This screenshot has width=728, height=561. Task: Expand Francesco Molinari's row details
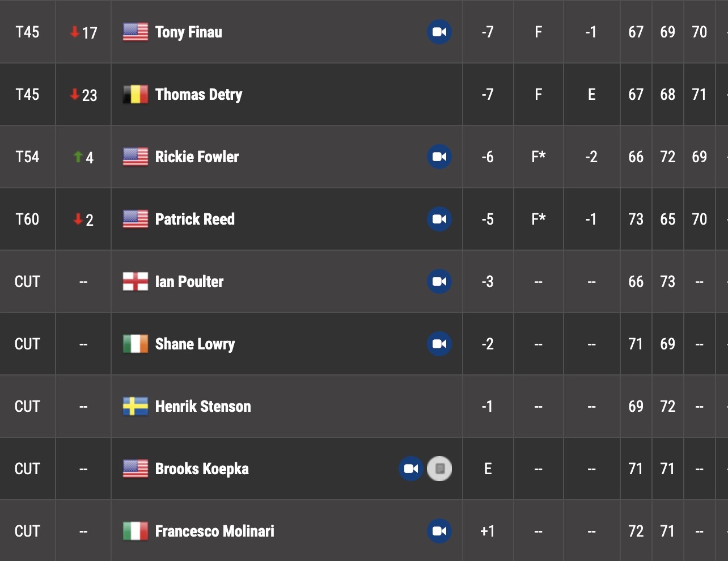point(364,531)
